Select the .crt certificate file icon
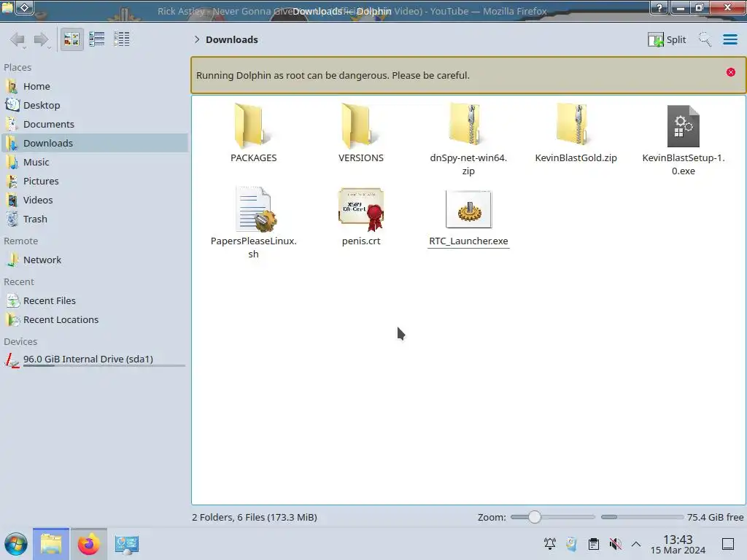747x560 pixels. [361, 209]
